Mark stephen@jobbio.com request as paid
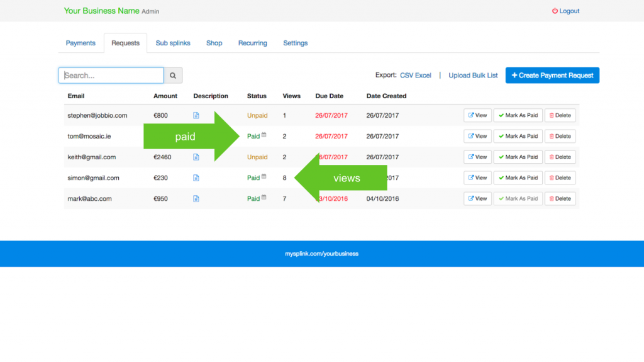This screenshot has width=644, height=362. (518, 115)
